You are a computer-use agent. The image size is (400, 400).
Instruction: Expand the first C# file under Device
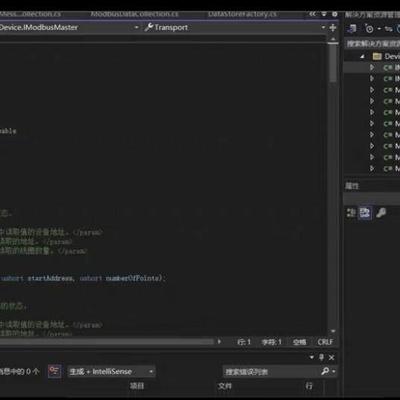pos(372,68)
